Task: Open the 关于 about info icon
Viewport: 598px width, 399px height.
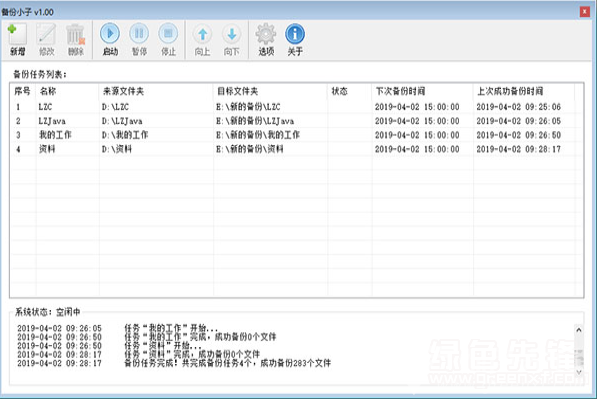Action: click(295, 34)
